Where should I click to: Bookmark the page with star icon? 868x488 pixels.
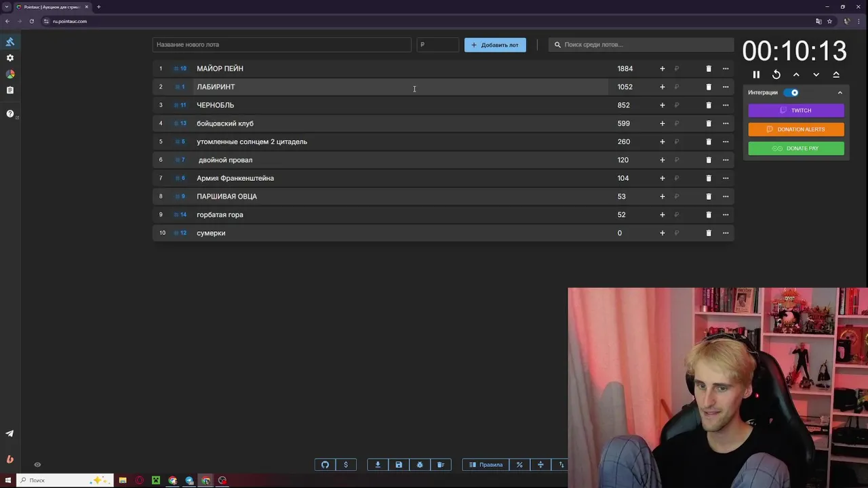pyautogui.click(x=829, y=21)
